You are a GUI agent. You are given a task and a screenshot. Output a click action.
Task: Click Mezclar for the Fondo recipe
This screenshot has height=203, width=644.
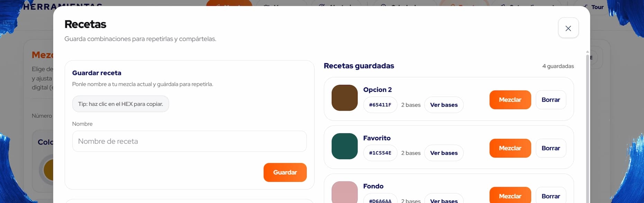510,196
